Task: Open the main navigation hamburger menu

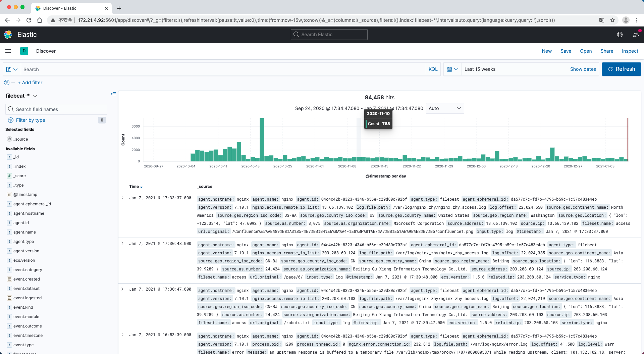Action: coord(8,51)
